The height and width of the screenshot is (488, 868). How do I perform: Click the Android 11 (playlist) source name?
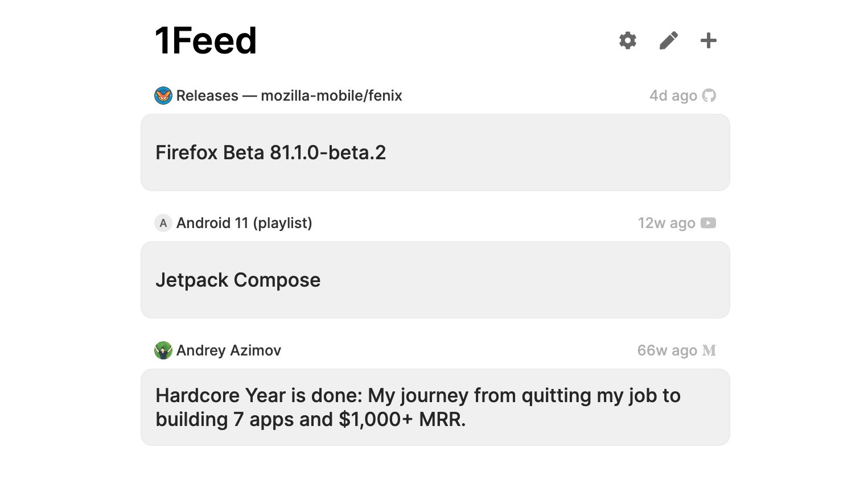click(244, 223)
